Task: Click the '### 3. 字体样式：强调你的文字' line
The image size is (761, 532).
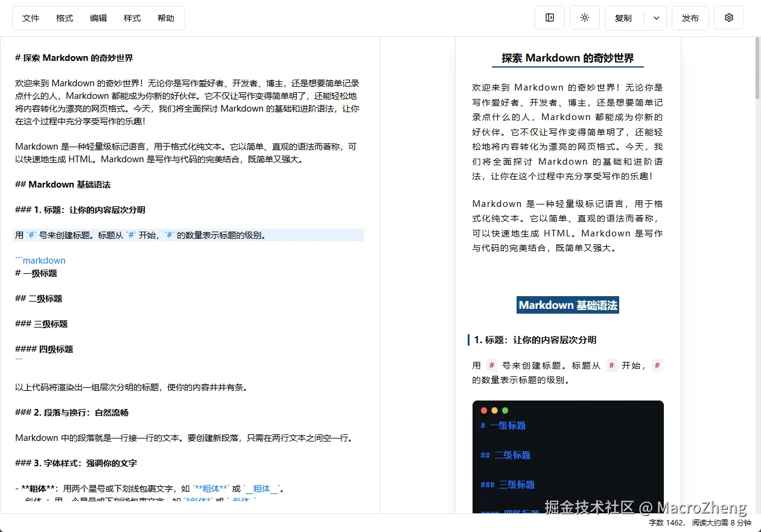Action: coord(76,463)
